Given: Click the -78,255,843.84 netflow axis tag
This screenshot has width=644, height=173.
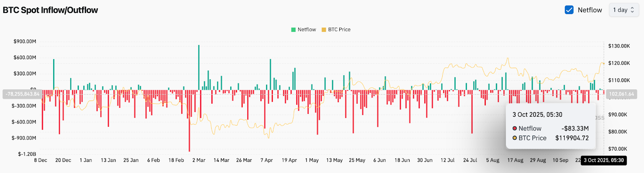Looking at the screenshot, I should point(23,94).
